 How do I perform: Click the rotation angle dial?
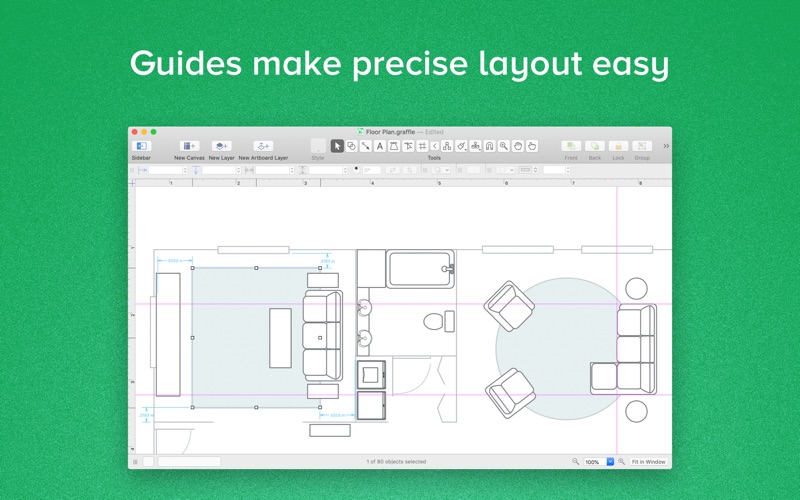point(356,169)
